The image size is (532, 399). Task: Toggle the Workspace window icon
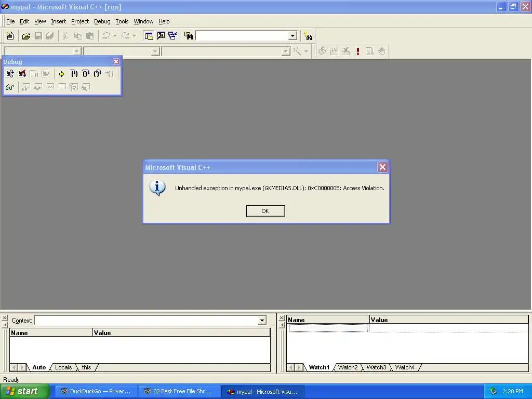149,36
